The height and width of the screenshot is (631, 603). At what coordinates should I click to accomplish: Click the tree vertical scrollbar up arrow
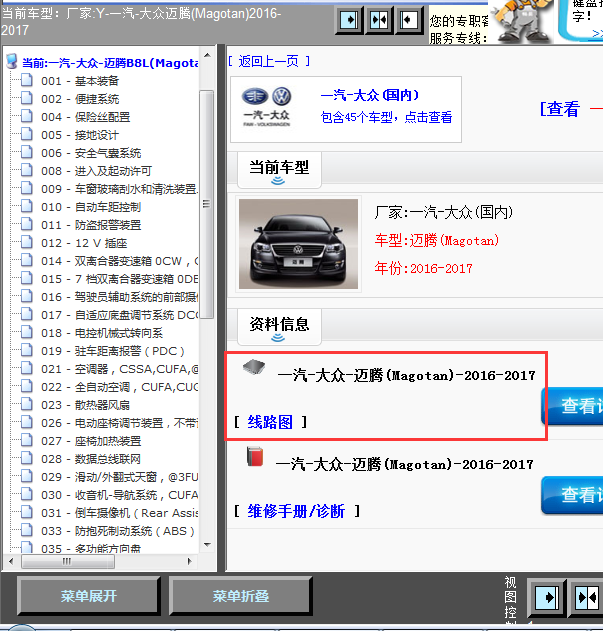207,55
